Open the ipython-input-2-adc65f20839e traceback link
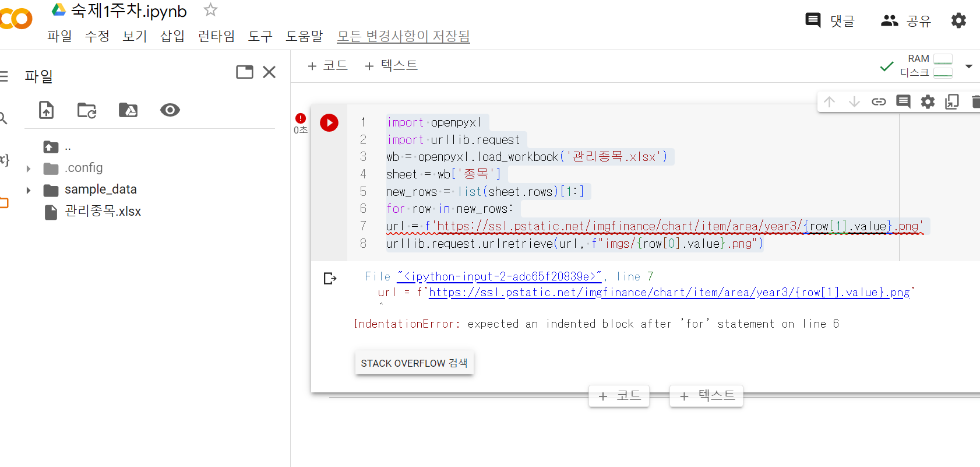The height and width of the screenshot is (467, 980). tap(499, 276)
